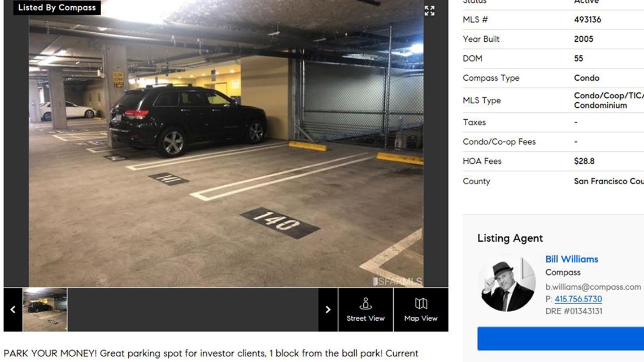The width and height of the screenshot is (644, 362).
Task: Click the PARK YOUR MONEY description text
Action: (211, 354)
